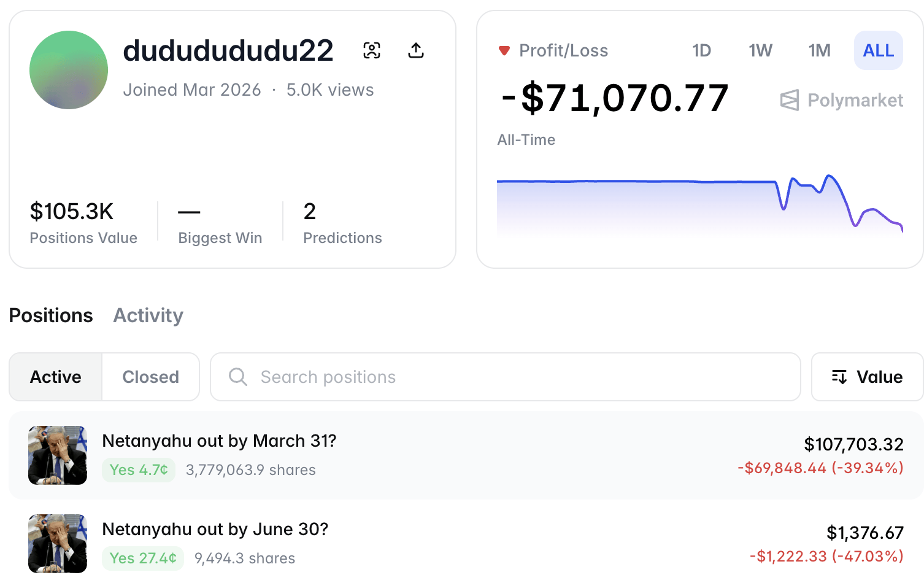The height and width of the screenshot is (583, 924).
Task: Select the Positions tab
Action: 51,315
